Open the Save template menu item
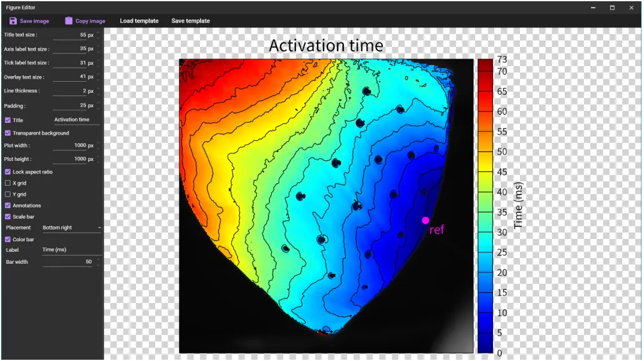The height and width of the screenshot is (361, 644). pyautogui.click(x=190, y=21)
